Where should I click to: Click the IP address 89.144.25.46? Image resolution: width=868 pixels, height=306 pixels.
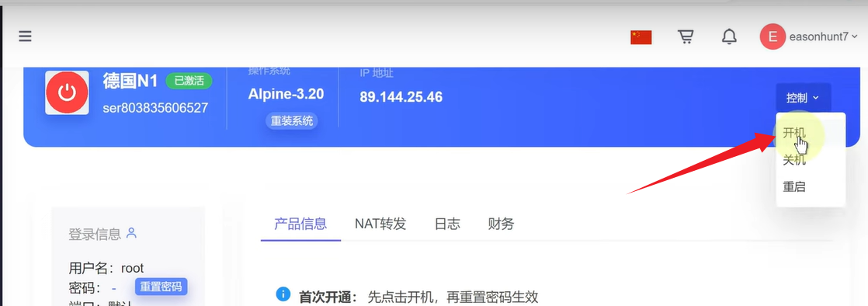[401, 97]
